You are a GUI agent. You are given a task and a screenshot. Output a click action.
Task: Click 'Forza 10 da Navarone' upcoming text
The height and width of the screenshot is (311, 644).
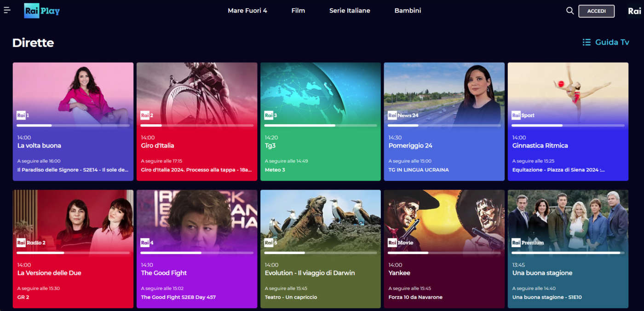(x=415, y=297)
